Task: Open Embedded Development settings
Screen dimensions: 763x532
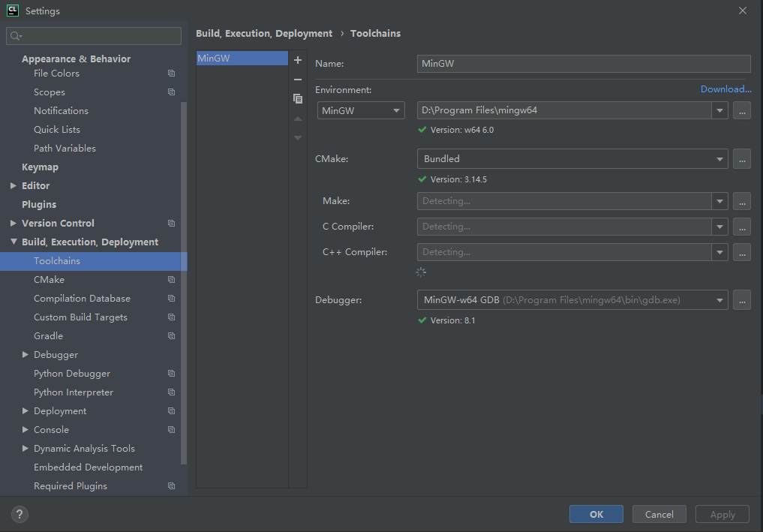Action: click(88, 467)
